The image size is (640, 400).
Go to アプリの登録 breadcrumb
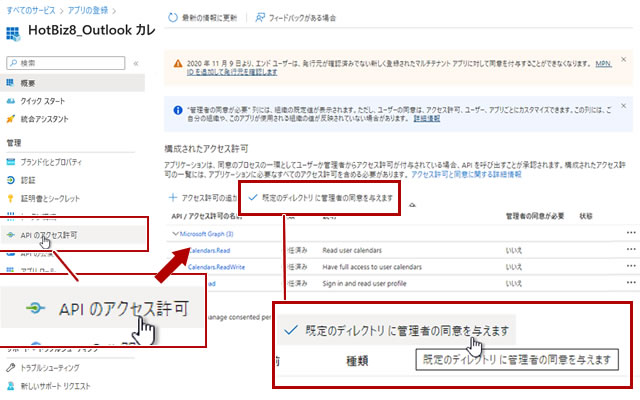click(x=88, y=10)
